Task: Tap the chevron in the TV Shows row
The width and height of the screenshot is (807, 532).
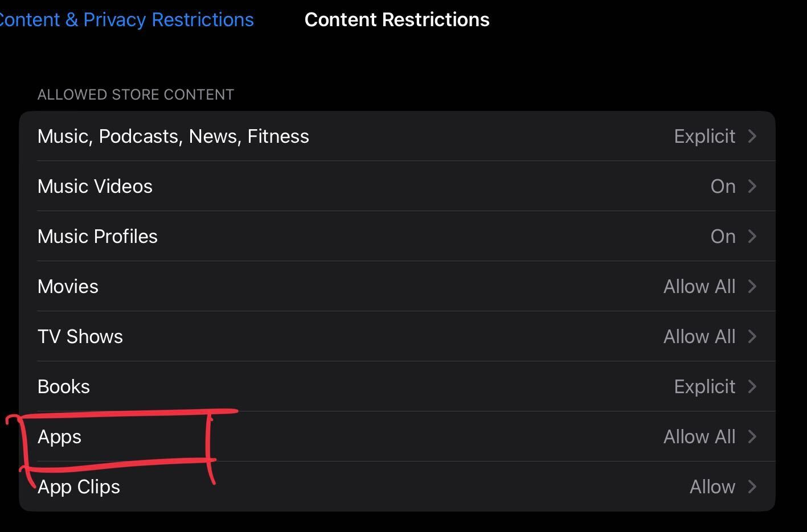Action: click(x=752, y=336)
